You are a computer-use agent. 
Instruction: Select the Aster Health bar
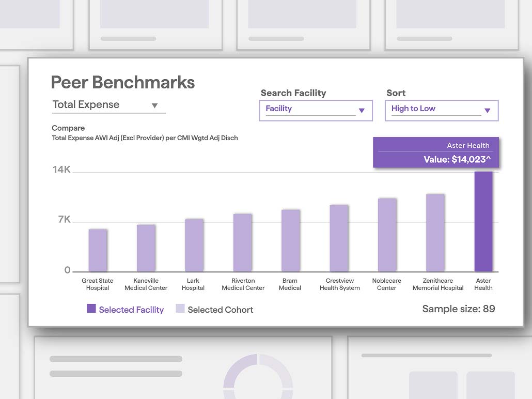[483, 222]
